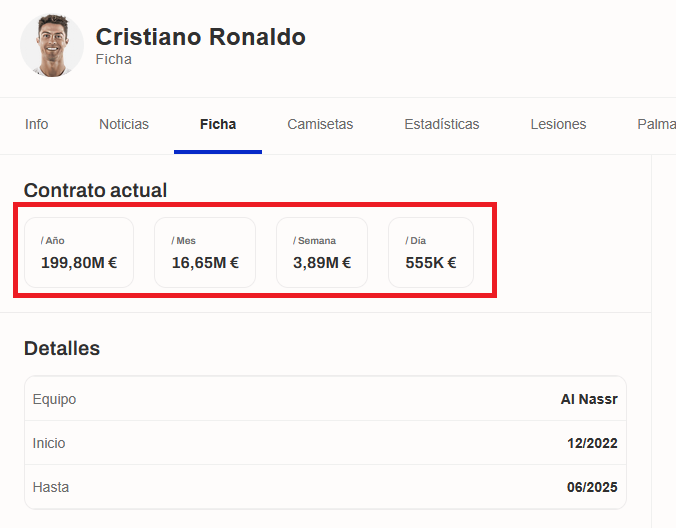Image resolution: width=676 pixels, height=528 pixels.
Task: Open the partially visible Palmarés tab
Action: click(x=656, y=124)
